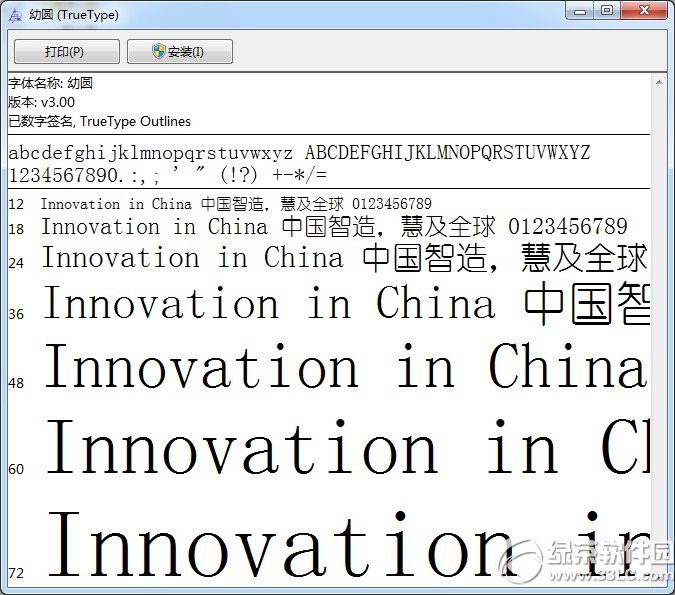
Task: Click the 60 point sample text
Action: [348, 446]
